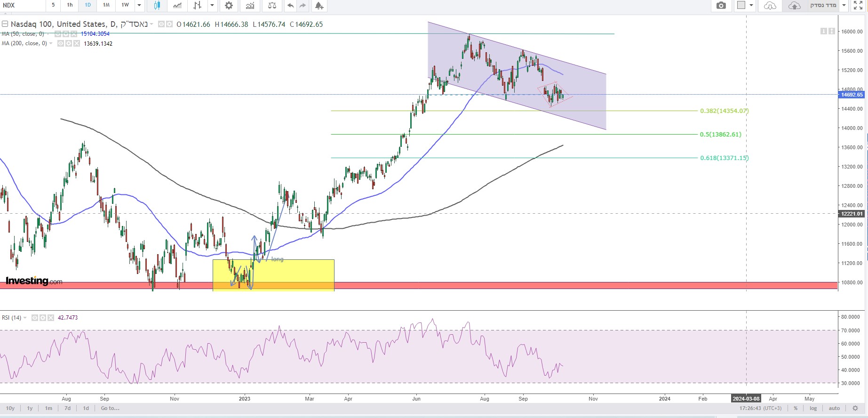Toggle visibility of Nasdaq 100 series
Screen dimensions: 868x418
point(161,24)
